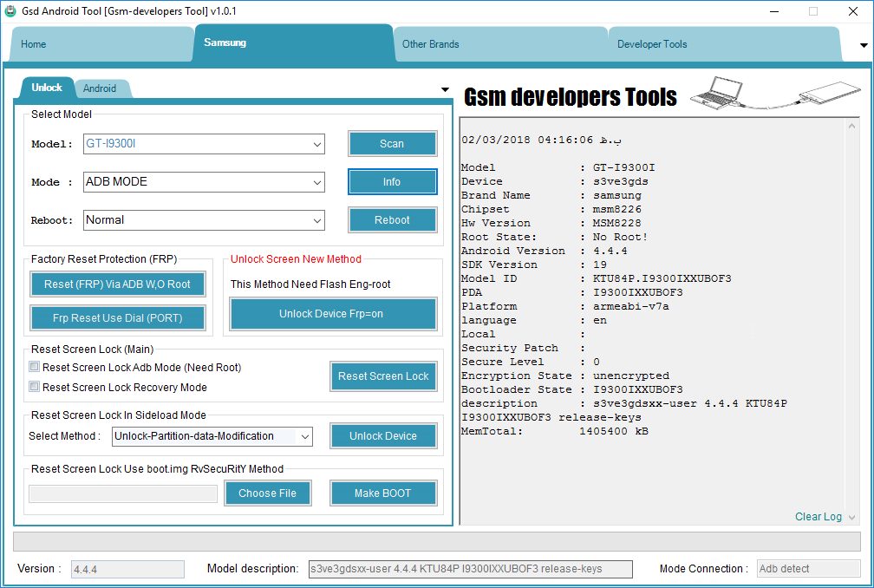874x588 pixels.
Task: Click the log line 'MemTotal: 1405400 kB'
Action: click(x=555, y=431)
